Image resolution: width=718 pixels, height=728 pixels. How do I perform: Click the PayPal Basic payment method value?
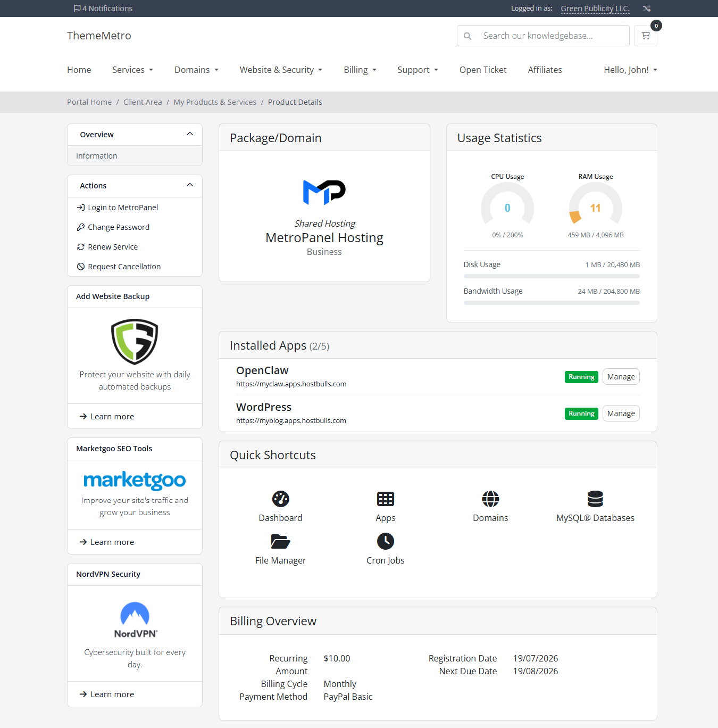pos(348,697)
